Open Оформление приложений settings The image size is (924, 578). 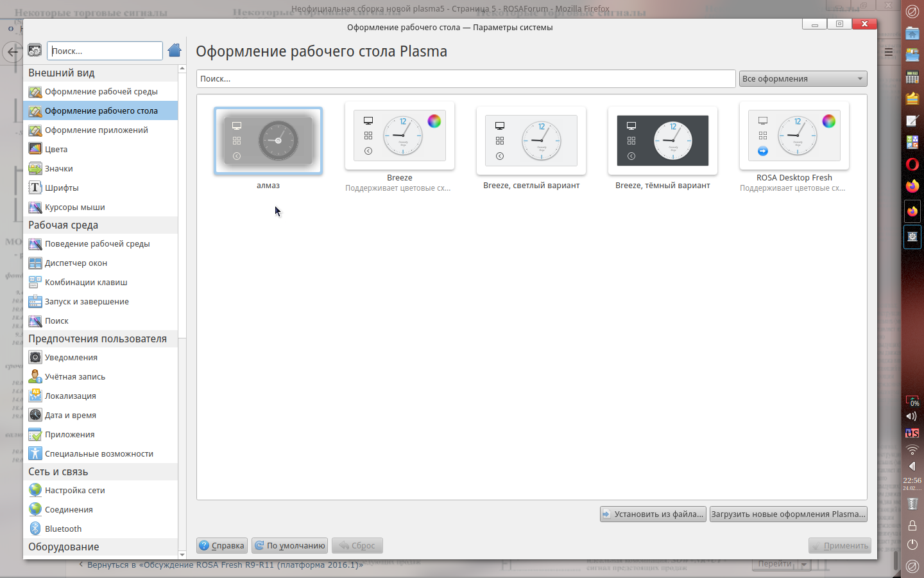101,130
